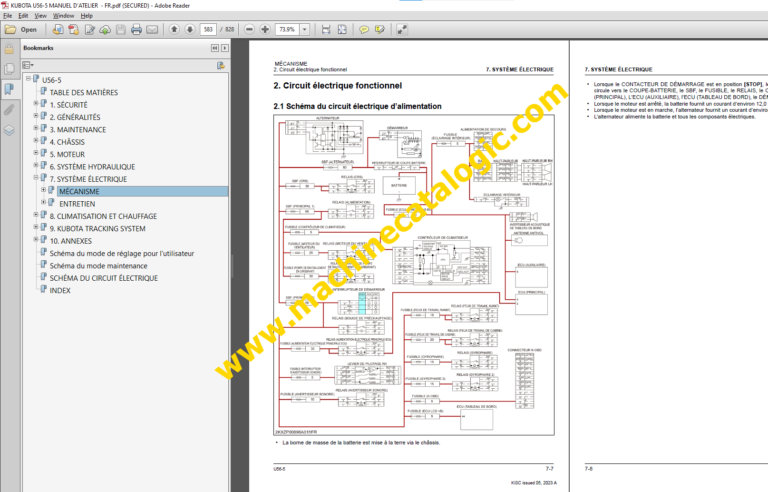This screenshot has height=492, width=768.
Task: Open Schéma du mode de réglage bookmark
Action: [x=121, y=253]
